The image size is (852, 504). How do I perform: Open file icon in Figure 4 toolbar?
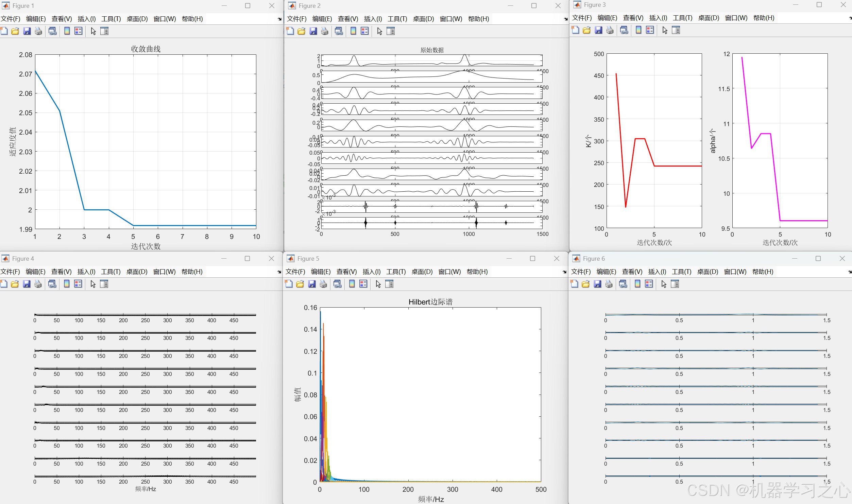click(x=15, y=284)
